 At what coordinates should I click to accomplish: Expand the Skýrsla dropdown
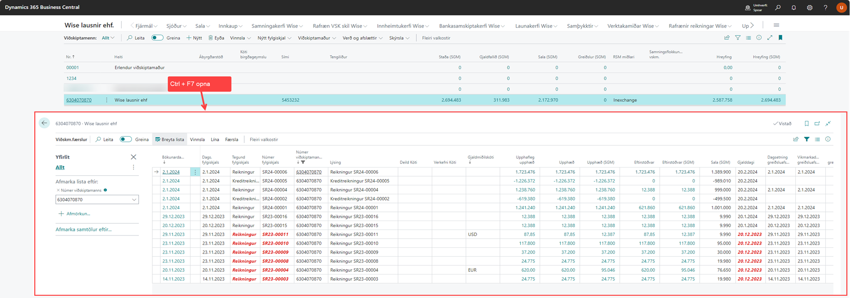click(399, 38)
